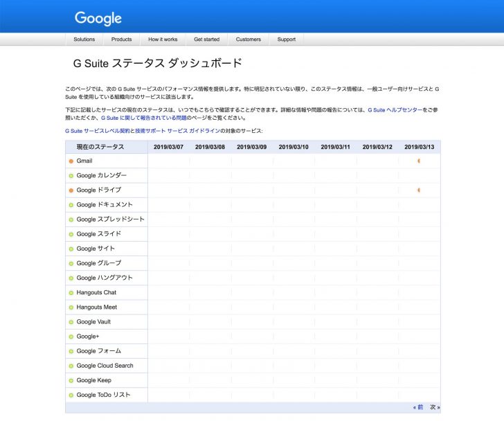Select the Gmail service name
Viewport: 504px width, 421px height.
pyautogui.click(x=84, y=161)
